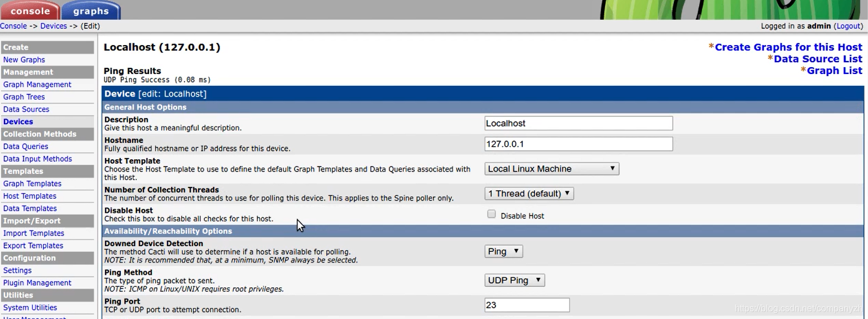868x319 pixels.
Task: Click the Description input field
Action: [578, 123]
